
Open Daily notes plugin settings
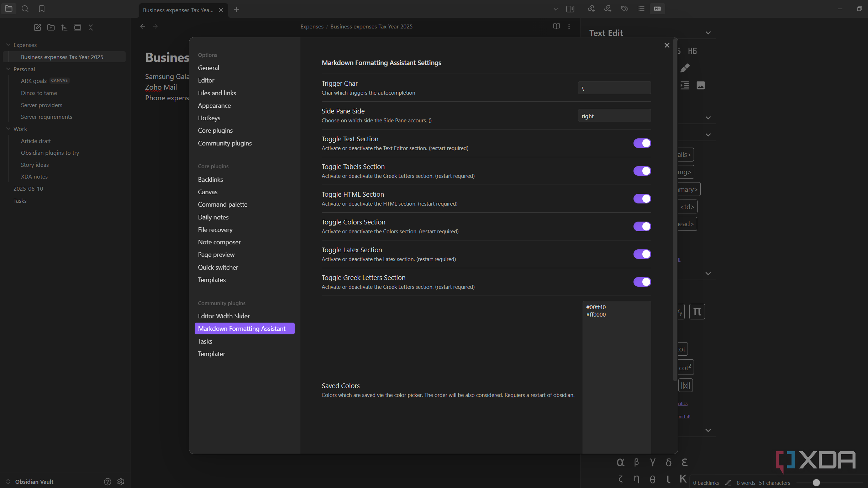[213, 217]
